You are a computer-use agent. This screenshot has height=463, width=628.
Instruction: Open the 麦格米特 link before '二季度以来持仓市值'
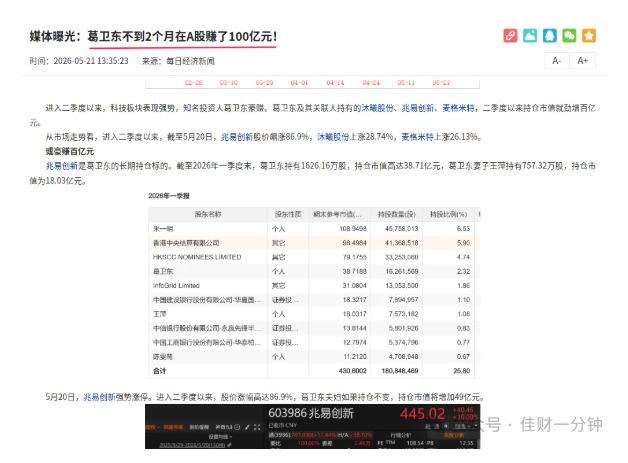click(459, 108)
